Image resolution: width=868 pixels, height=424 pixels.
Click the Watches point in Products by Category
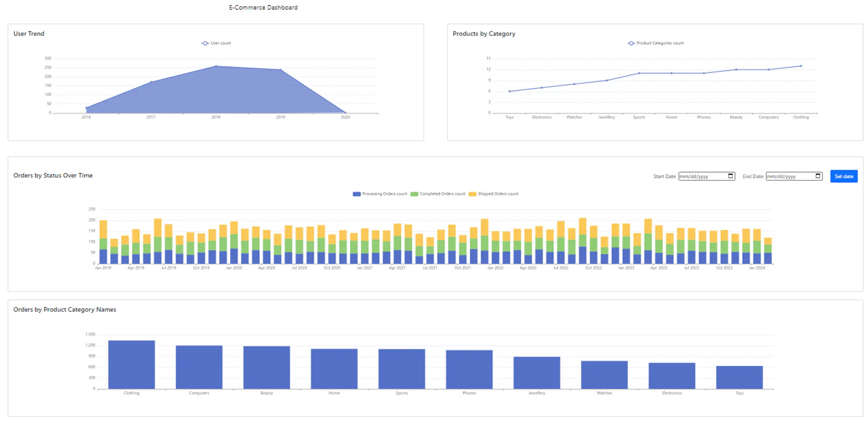click(574, 84)
